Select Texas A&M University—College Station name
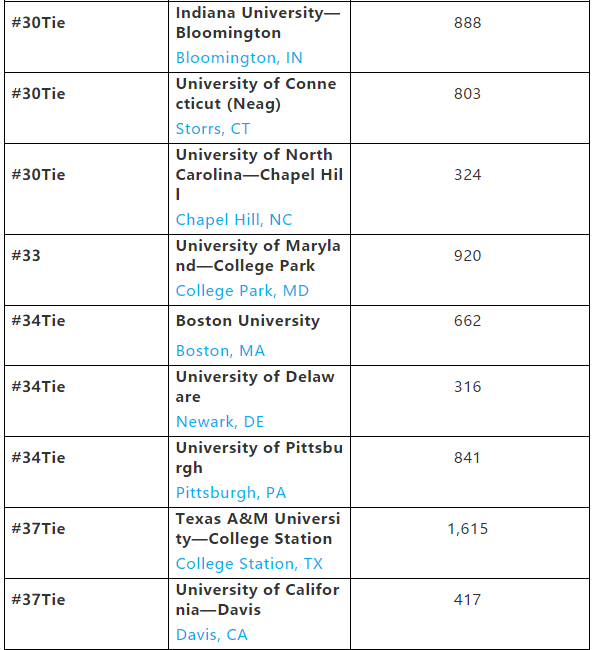The image size is (592, 650). [x=258, y=529]
